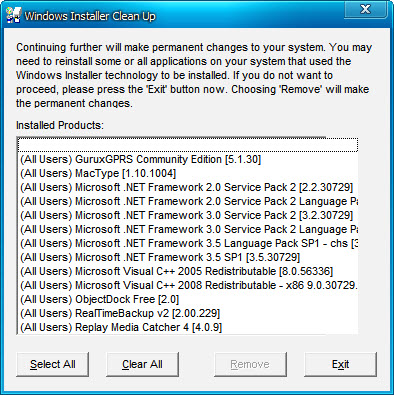Select Visual C++ 2008 Redistributable x86 entry
Viewport: 394px width, 395px height.
[188, 285]
